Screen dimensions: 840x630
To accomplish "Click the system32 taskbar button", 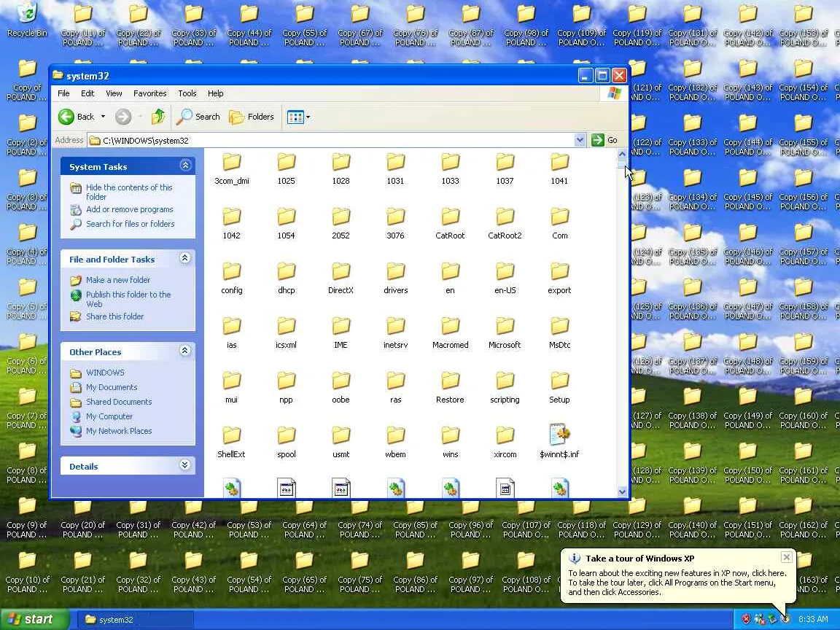I will (136, 620).
